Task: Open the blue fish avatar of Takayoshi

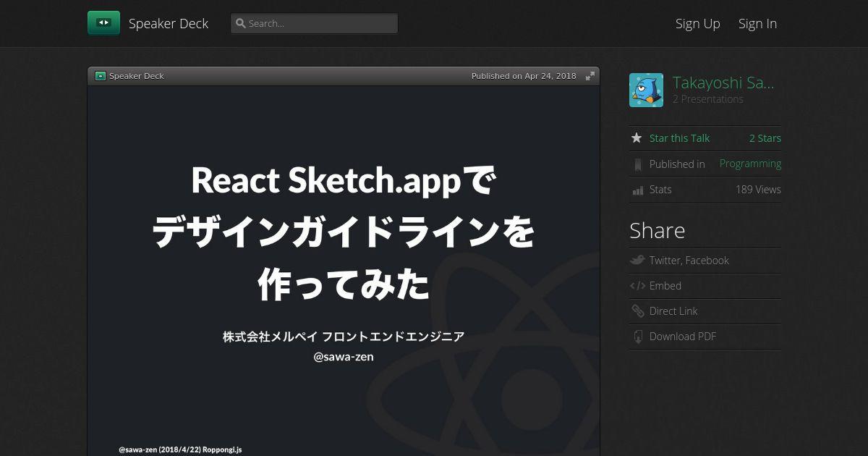Action: (646, 90)
